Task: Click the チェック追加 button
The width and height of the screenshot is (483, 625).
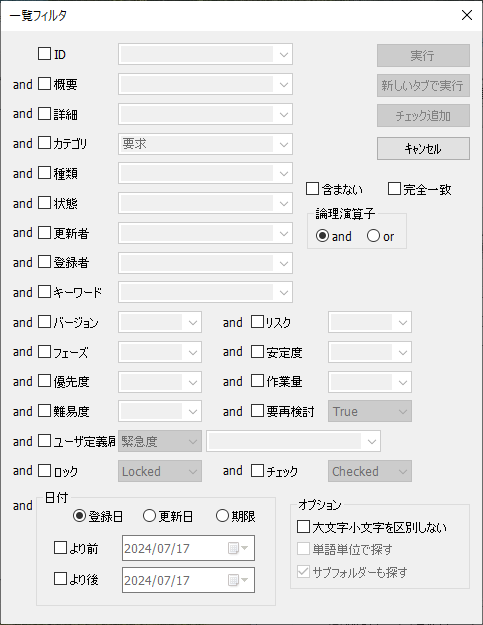Action: [423, 116]
